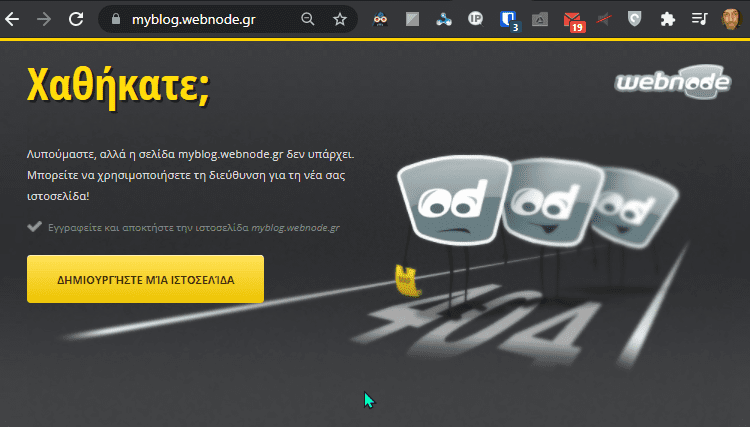Click the address bar URL myblog.webnode.gr
This screenshot has height=427, width=750.
coord(194,20)
